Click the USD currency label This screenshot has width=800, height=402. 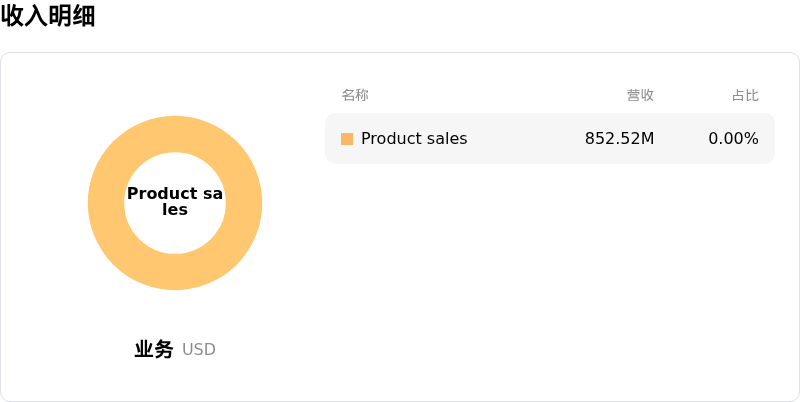199,350
